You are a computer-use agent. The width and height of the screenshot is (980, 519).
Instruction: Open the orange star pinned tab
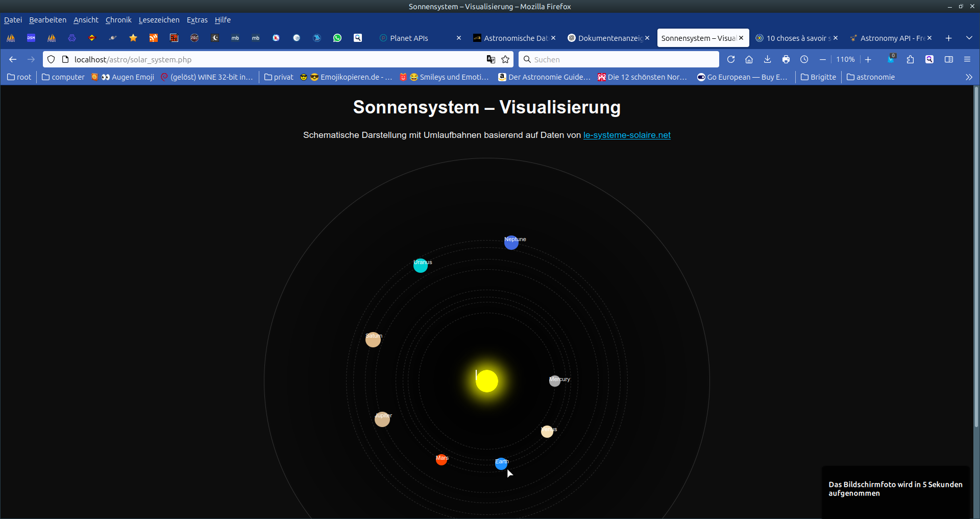[x=133, y=38]
